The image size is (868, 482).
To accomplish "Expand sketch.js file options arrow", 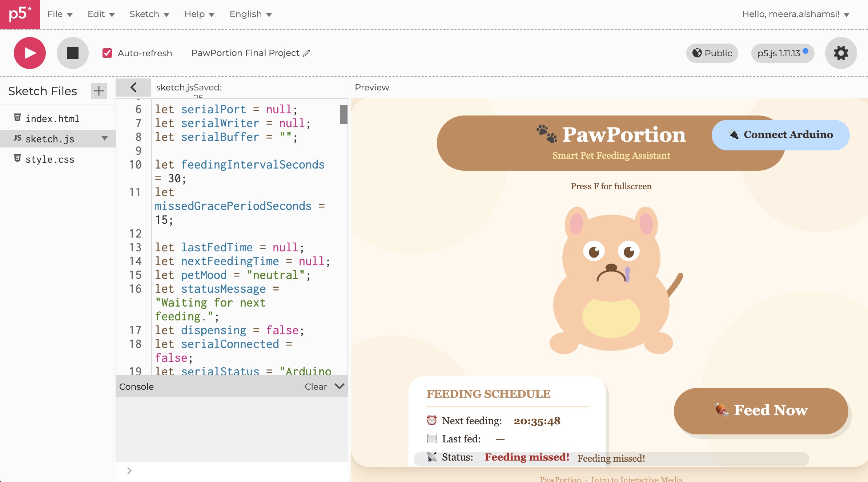I will coord(105,138).
